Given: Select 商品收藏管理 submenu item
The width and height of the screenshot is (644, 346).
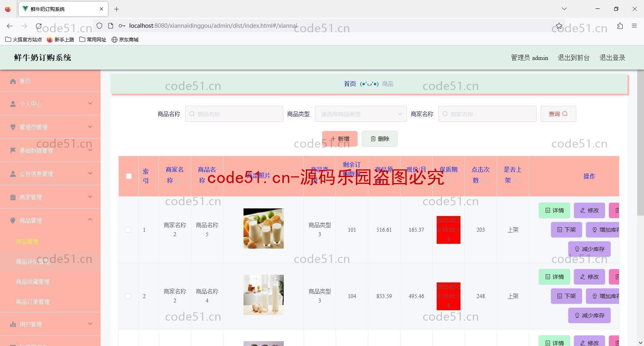Looking at the screenshot, I should (x=33, y=282).
